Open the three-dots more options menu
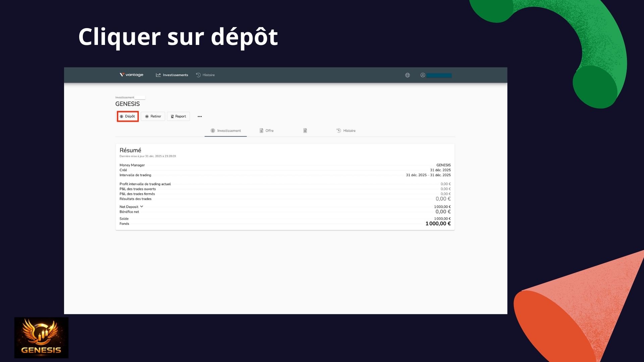Screen dimensions: 644x362 200,117
